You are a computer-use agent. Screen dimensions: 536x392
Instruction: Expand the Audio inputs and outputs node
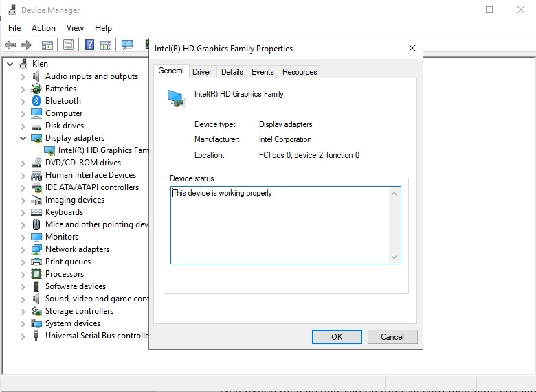[23, 76]
